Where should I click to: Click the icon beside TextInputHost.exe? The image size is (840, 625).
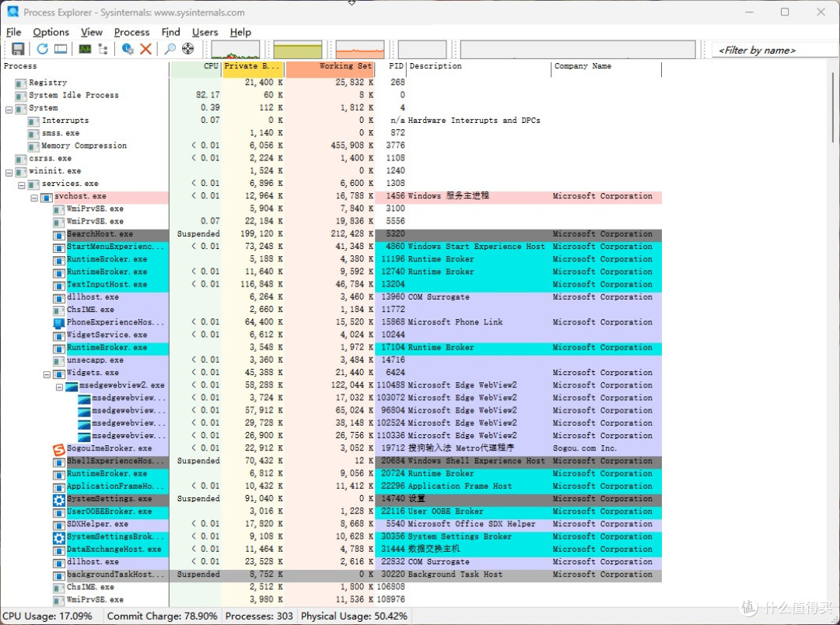click(58, 285)
